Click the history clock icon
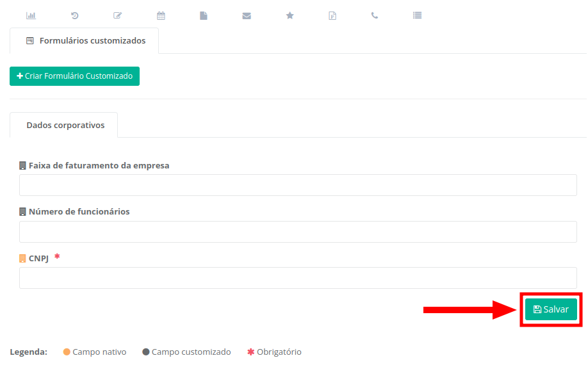 tap(74, 15)
